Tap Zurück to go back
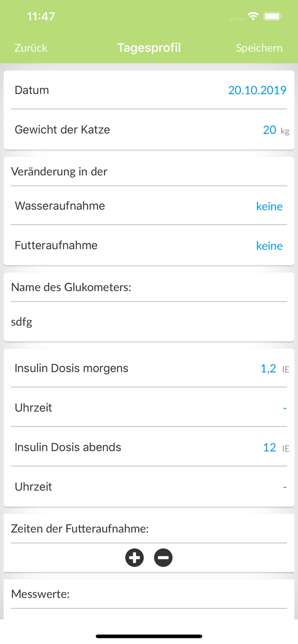The width and height of the screenshot is (298, 644). click(x=31, y=48)
